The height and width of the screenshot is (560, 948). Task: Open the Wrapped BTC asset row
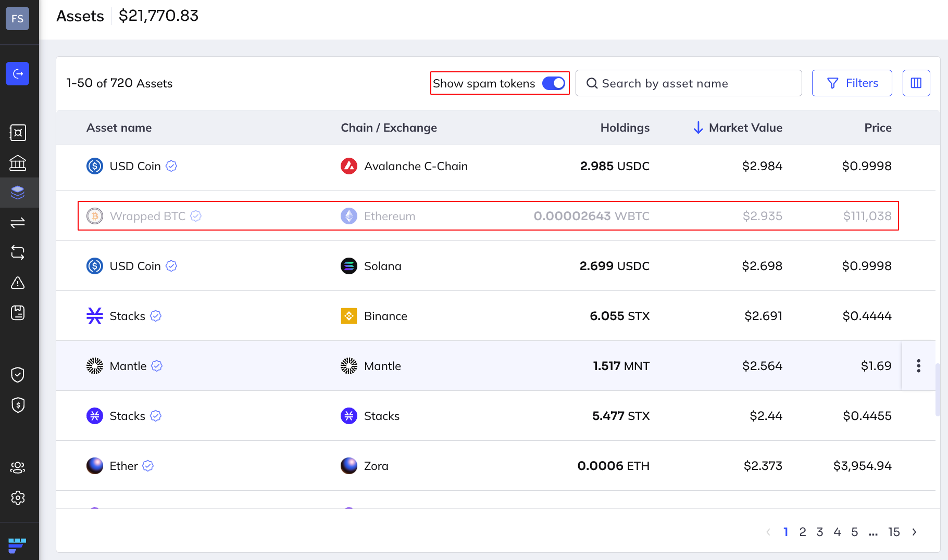[x=147, y=216]
